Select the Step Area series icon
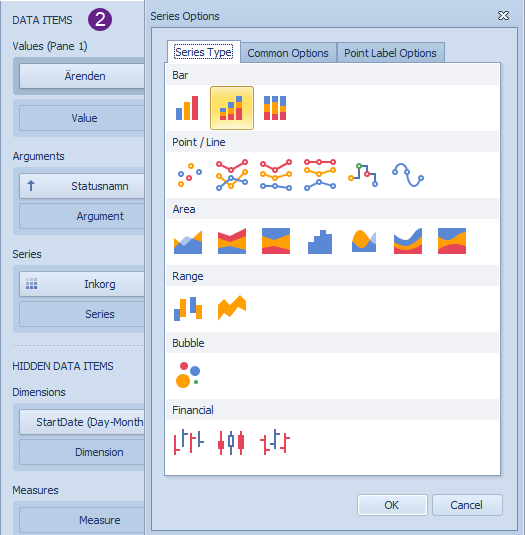The image size is (525, 535). click(320, 242)
